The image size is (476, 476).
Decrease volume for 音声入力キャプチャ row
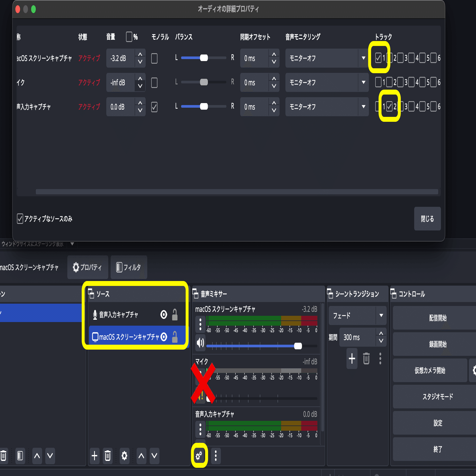tap(140, 111)
